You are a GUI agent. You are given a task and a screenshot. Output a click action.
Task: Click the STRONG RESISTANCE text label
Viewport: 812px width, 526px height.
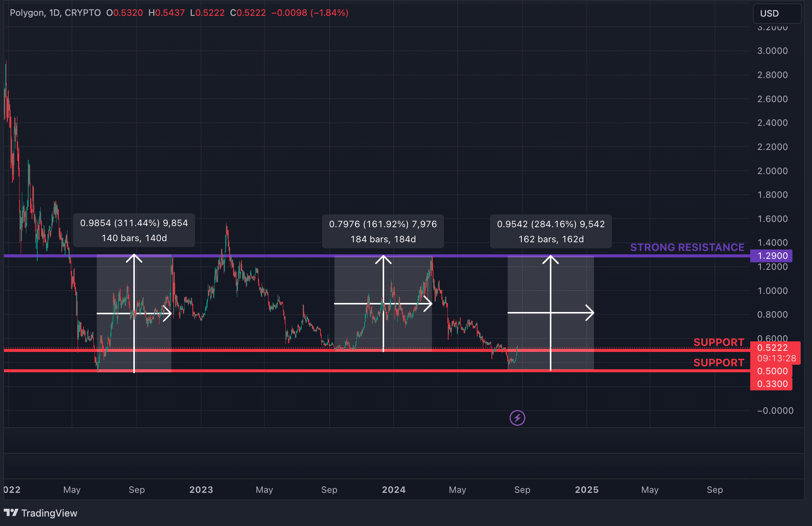click(687, 247)
